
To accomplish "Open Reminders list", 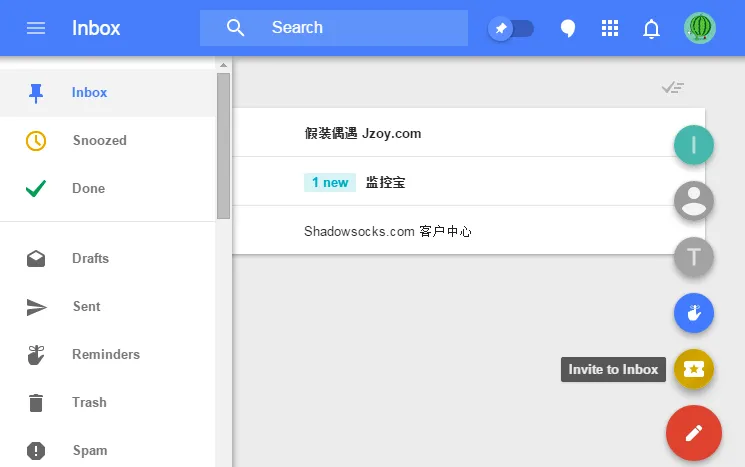I will coord(105,355).
